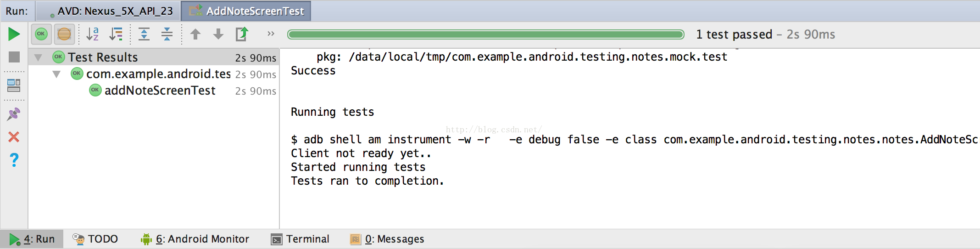Viewport: 980px width, 249px height.
Task: Export test results icon
Action: [x=242, y=34]
